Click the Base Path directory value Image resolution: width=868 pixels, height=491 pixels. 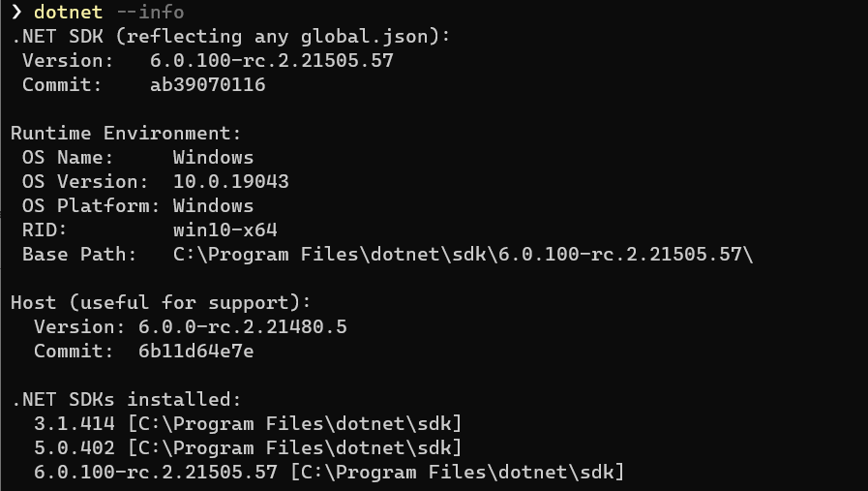463,255
